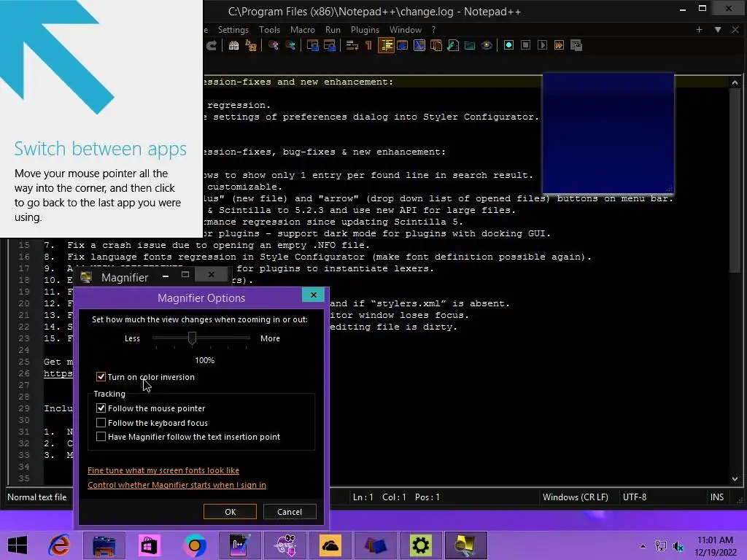Click line 'Fix a crash issue due to opening'
This screenshot has width=747, height=560.
(x=206, y=245)
